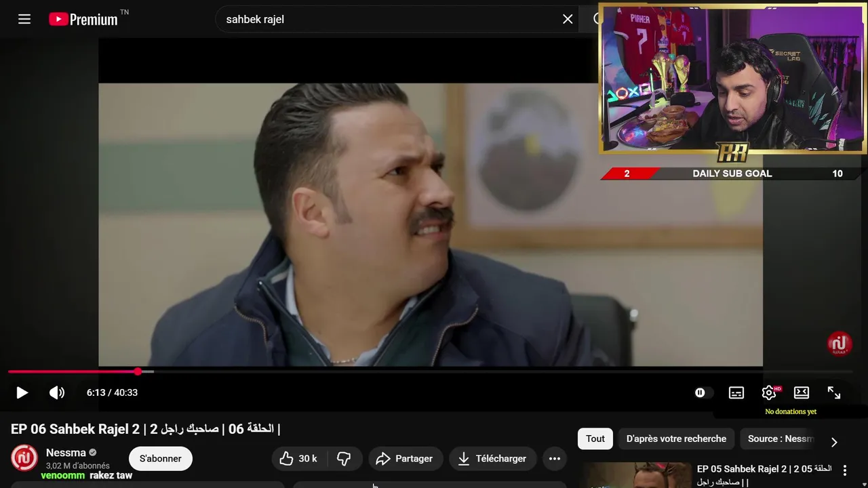Select D'après votre recherche chip
868x488 pixels.
point(676,439)
